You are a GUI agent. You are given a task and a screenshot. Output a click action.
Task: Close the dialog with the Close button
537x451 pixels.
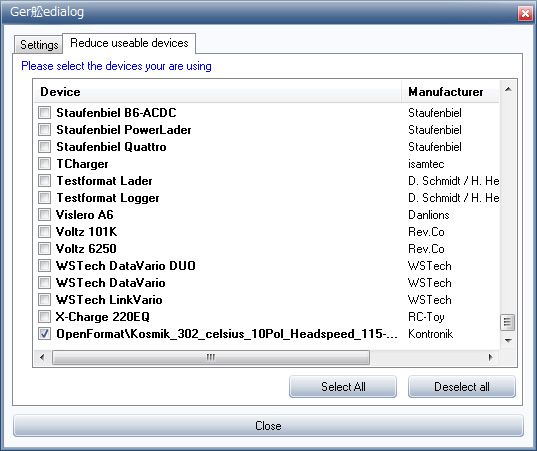point(268,426)
